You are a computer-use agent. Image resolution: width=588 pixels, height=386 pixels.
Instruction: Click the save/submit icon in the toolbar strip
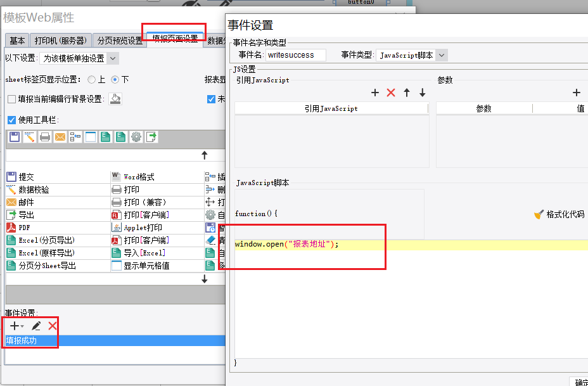[15, 137]
